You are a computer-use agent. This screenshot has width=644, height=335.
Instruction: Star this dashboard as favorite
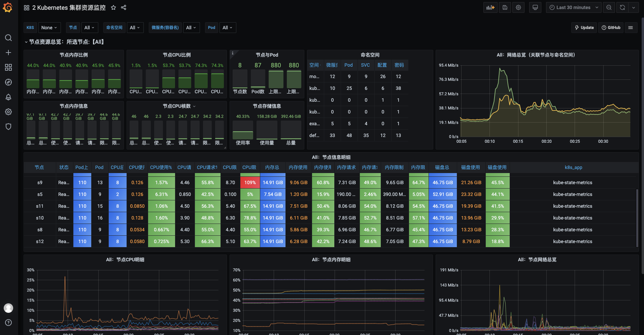113,7
